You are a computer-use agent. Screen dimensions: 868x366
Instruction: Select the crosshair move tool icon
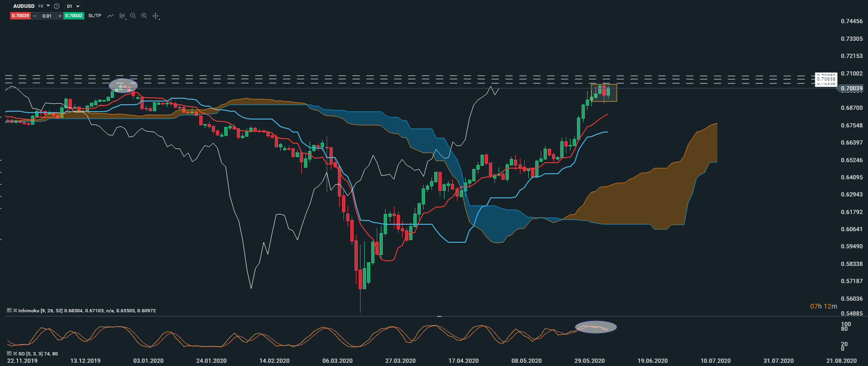(156, 16)
